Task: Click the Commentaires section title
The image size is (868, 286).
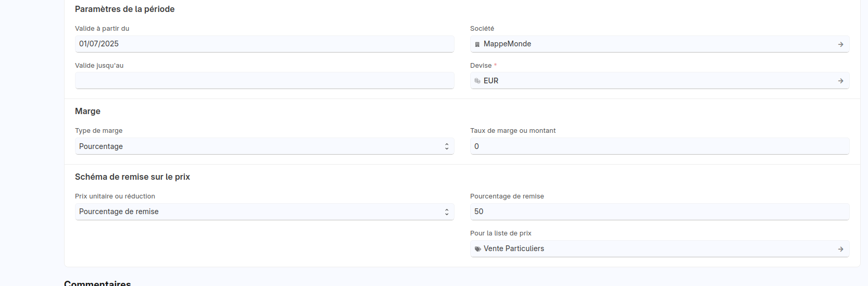Action: point(97,283)
